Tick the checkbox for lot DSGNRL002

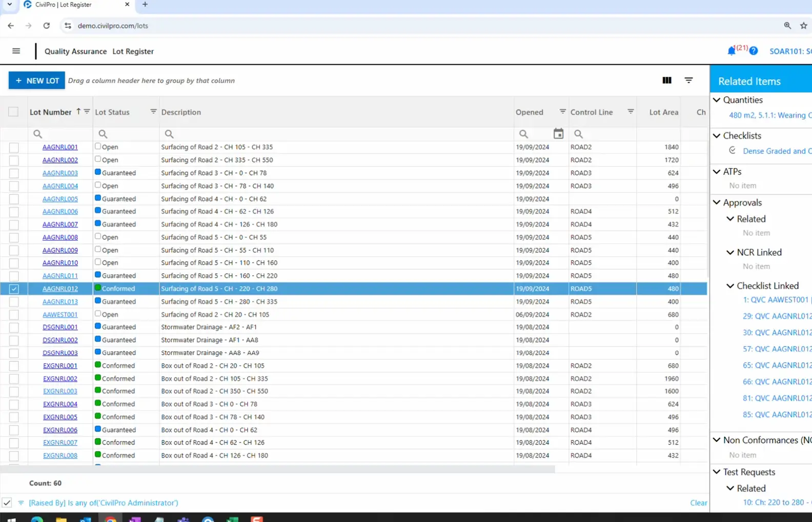(14, 340)
